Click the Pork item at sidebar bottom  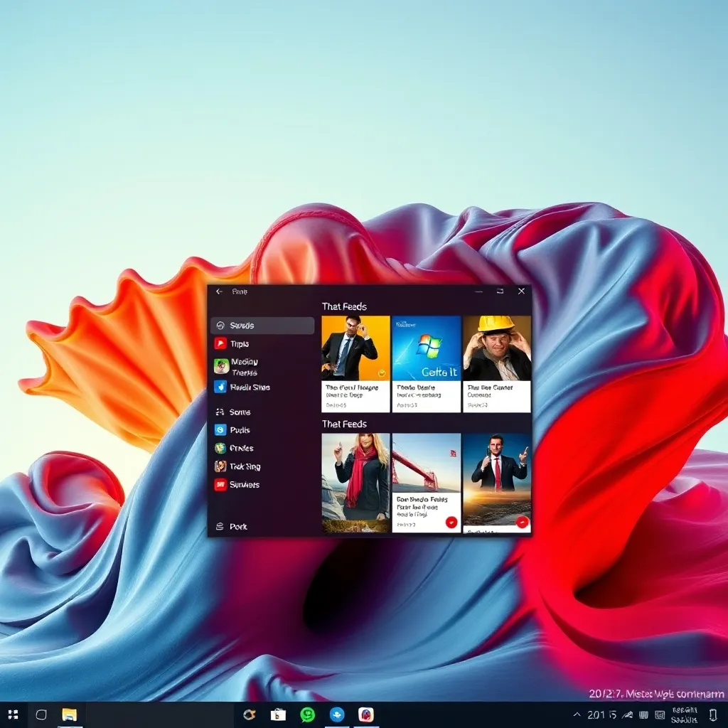[x=231, y=527]
